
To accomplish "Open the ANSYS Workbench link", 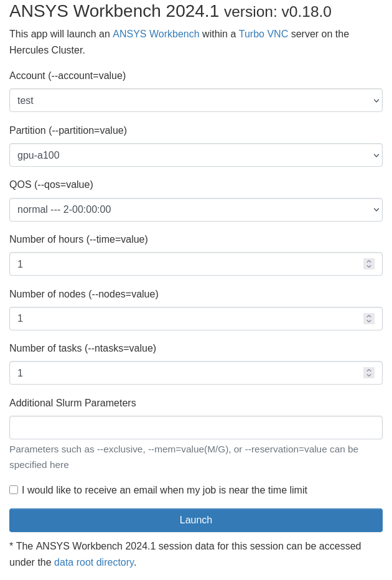I will point(156,34).
